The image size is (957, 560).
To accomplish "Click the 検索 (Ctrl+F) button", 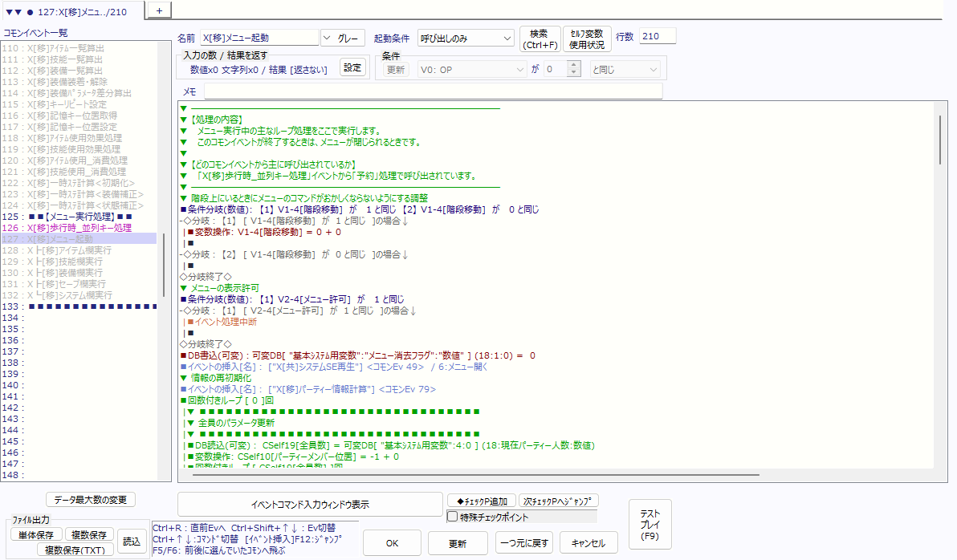I will [540, 39].
